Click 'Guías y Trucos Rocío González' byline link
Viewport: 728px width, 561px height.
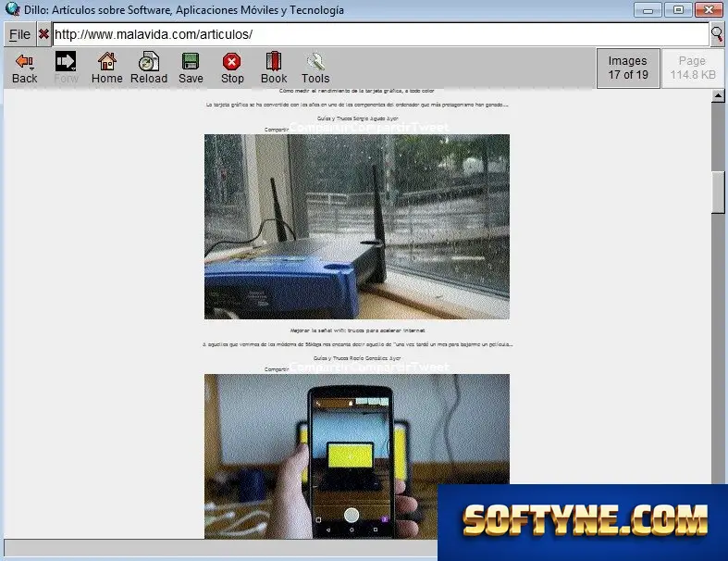[x=356, y=358]
